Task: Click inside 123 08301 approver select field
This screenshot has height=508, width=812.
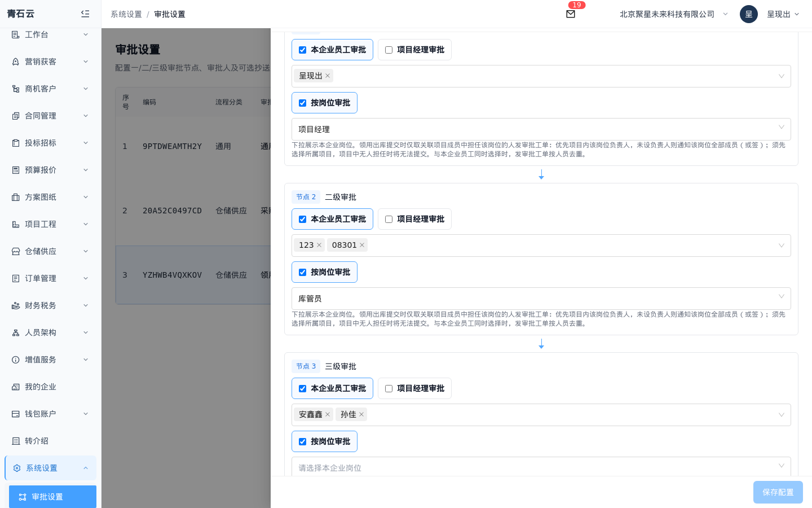Action: 541,246
